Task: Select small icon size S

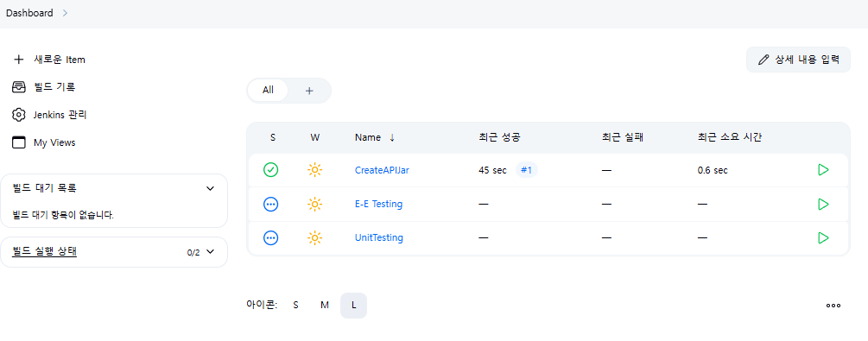Action: tap(295, 305)
